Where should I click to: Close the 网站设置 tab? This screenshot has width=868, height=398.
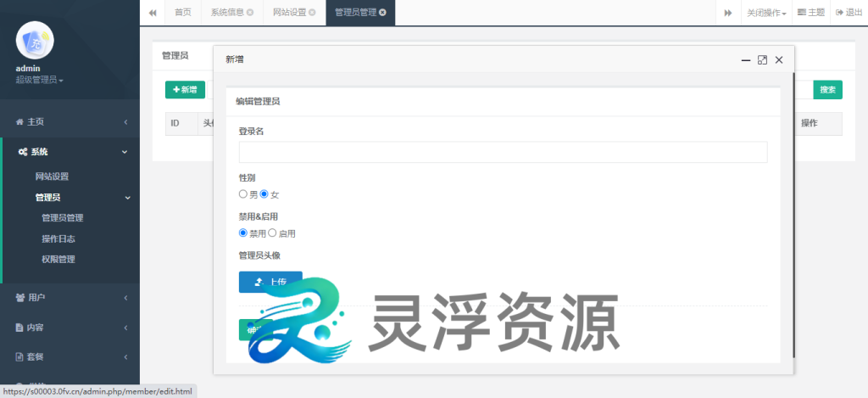312,12
